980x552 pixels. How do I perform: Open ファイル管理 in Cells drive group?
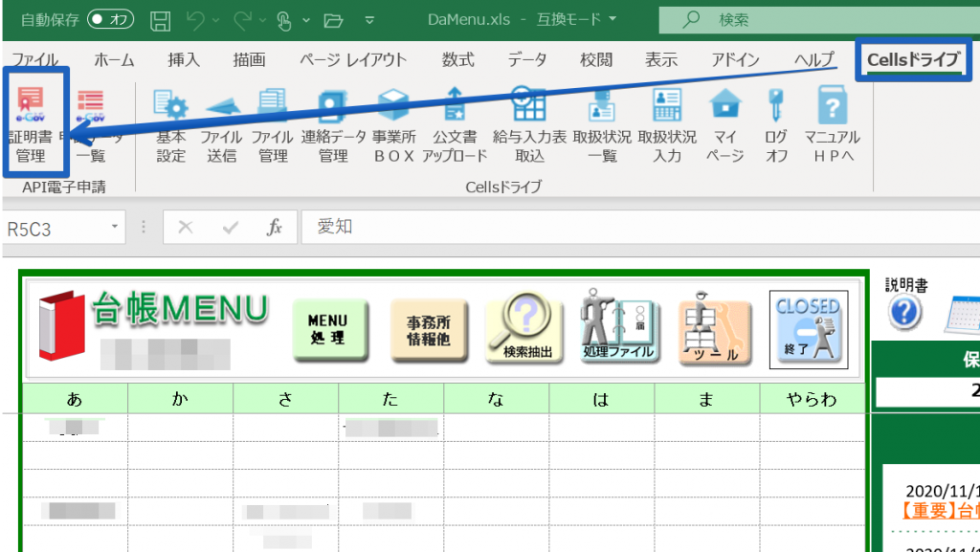pos(273,125)
